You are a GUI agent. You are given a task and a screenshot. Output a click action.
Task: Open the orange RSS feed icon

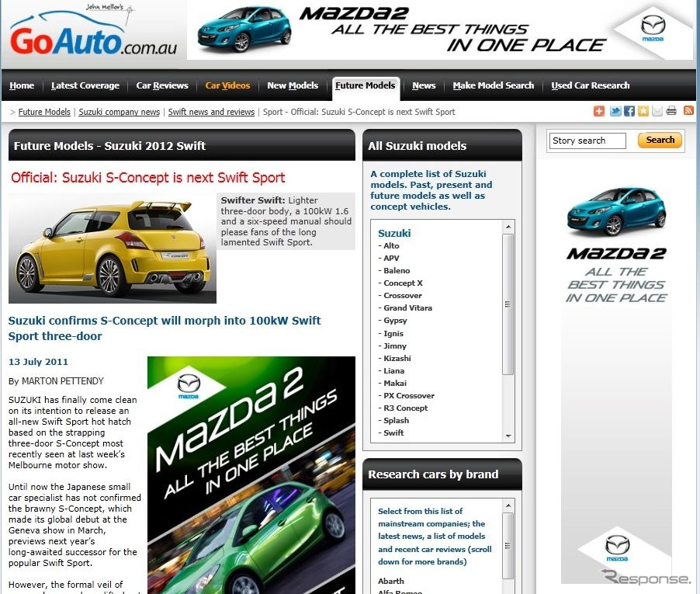[x=688, y=111]
